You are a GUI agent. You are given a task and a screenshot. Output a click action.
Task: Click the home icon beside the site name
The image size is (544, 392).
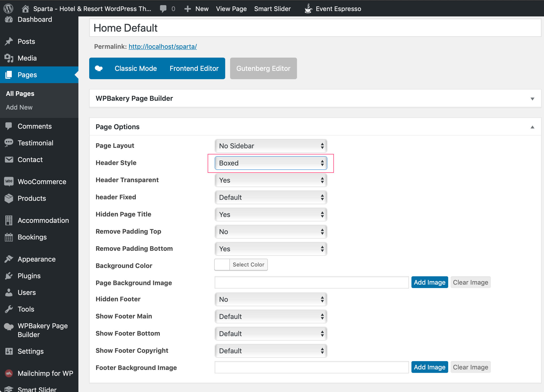click(x=25, y=9)
